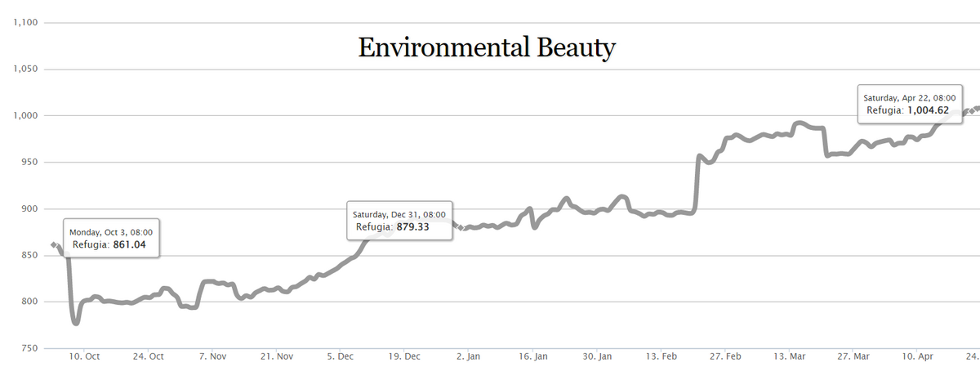Click the 5. Dec axis label
This screenshot has height=367, width=980.
pos(341,357)
